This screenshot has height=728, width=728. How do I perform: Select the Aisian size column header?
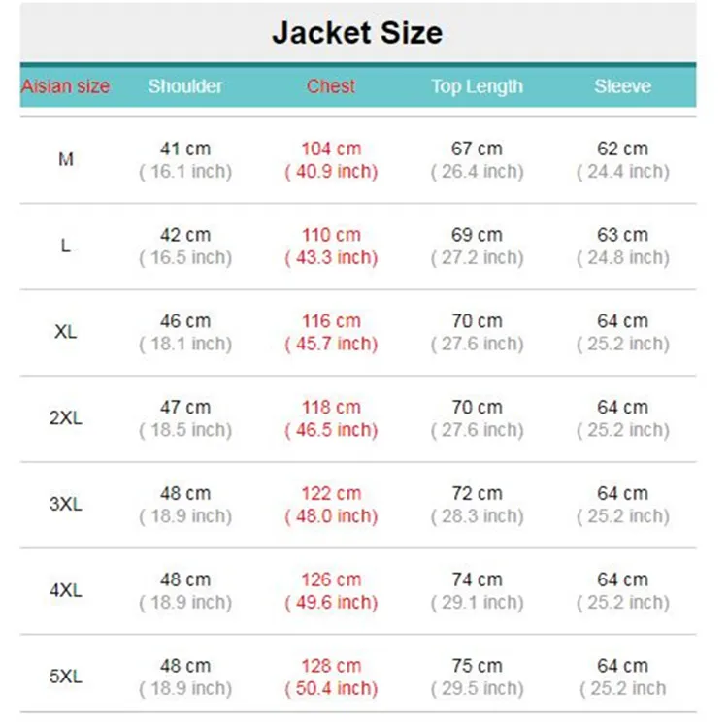click(65, 86)
